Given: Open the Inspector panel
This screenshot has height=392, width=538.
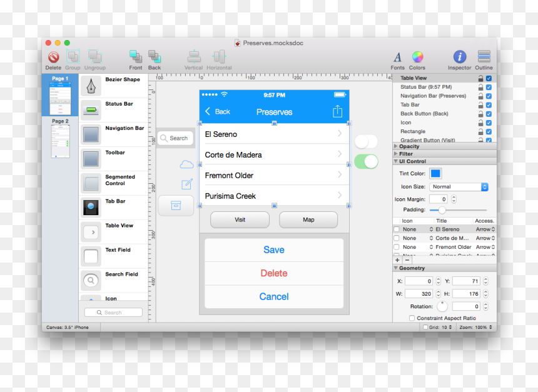Looking at the screenshot, I should 459,57.
